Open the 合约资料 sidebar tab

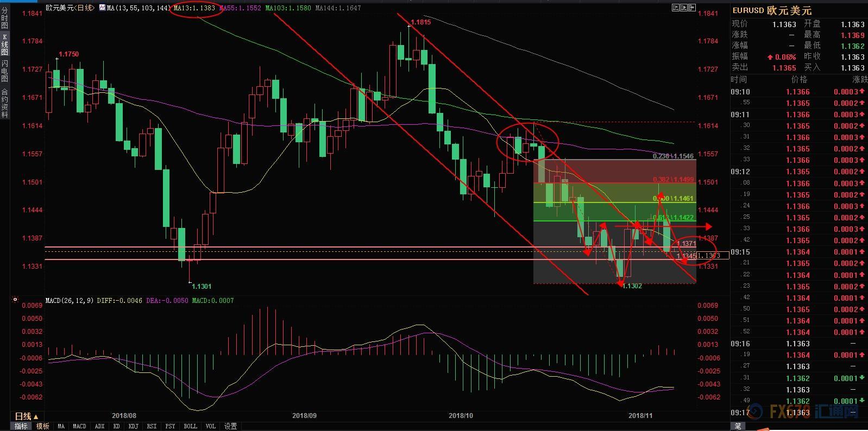pos(4,103)
